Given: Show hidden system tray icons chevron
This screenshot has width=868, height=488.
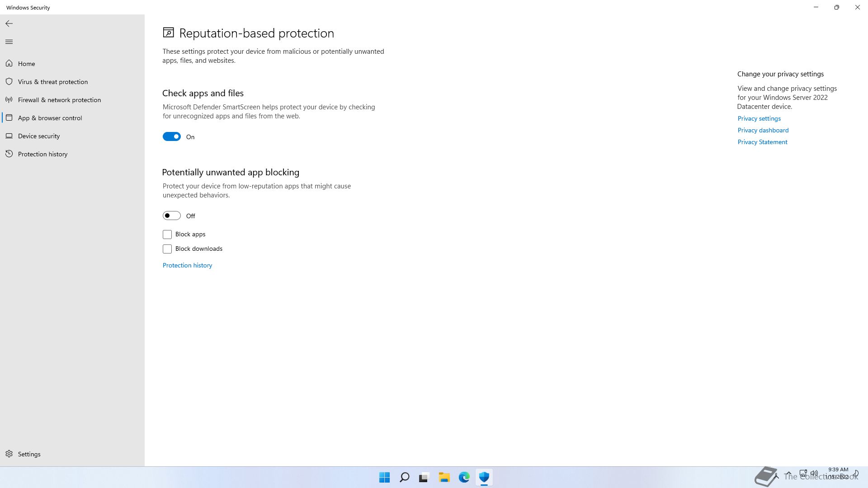Looking at the screenshot, I should tap(788, 474).
